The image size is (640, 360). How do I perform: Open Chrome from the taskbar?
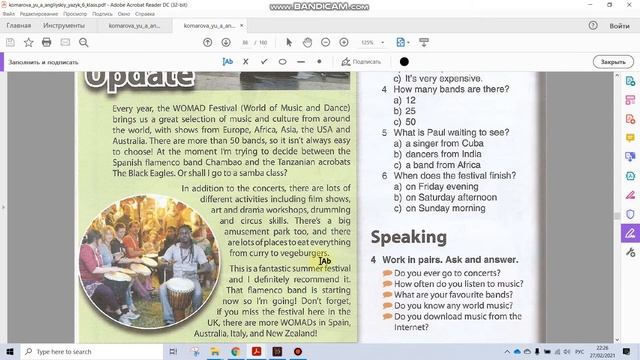236,351
